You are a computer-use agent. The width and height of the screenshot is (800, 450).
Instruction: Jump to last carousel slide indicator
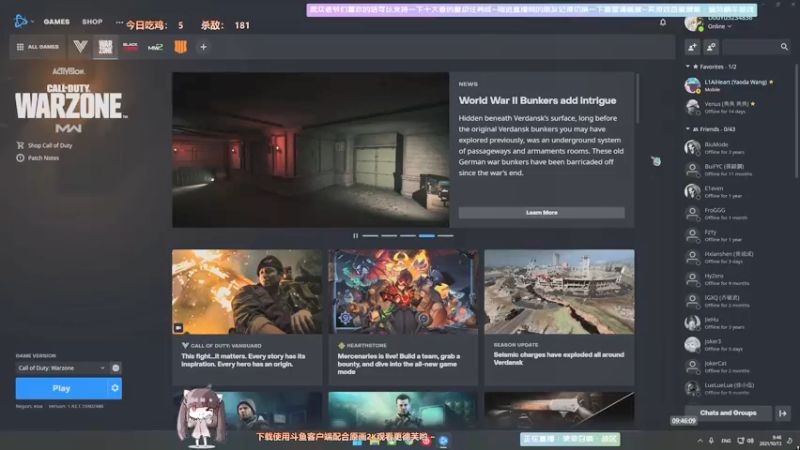coord(445,236)
